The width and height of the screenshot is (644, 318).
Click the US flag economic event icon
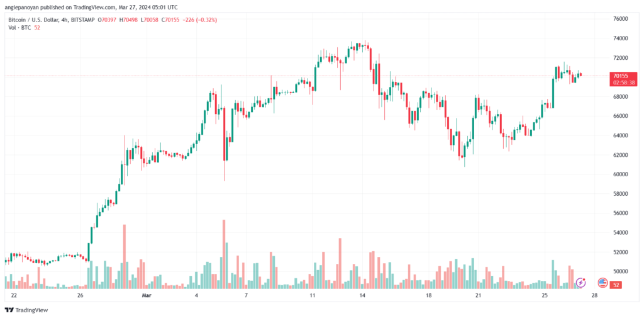(602, 282)
